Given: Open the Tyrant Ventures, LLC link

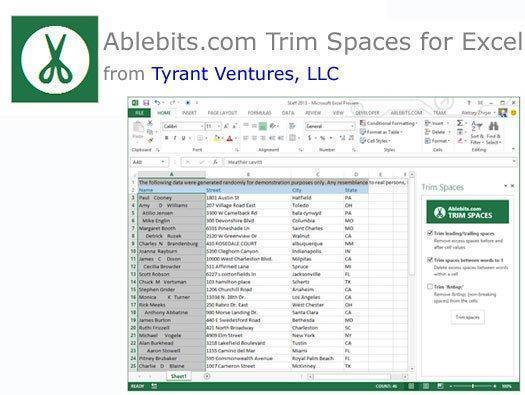Looking at the screenshot, I should pyautogui.click(x=245, y=74).
